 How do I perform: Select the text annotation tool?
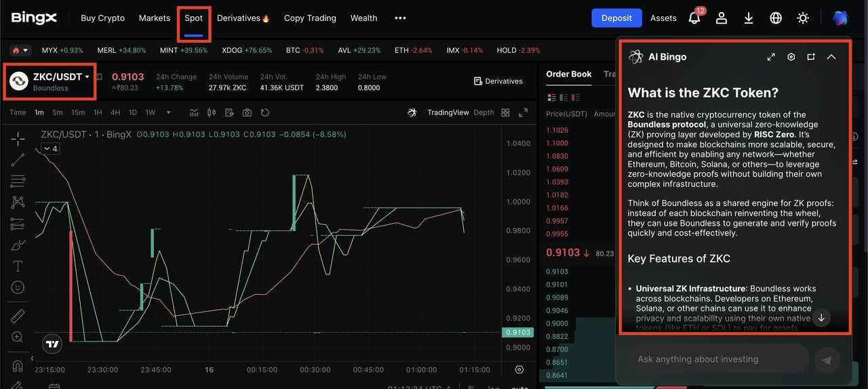18,266
